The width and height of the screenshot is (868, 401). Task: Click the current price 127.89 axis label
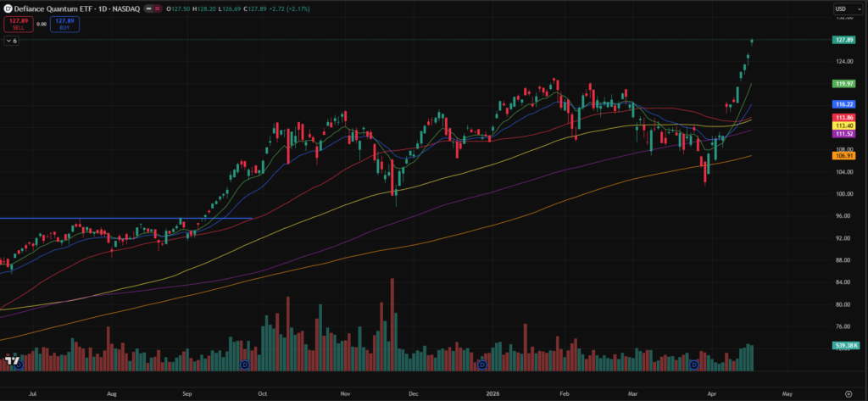[x=843, y=40]
